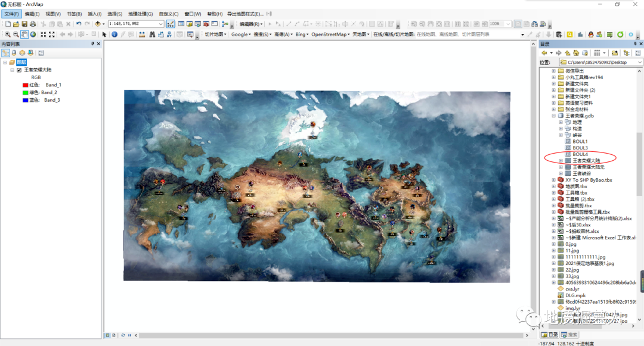Screen dimensions: 644x346
Task: Click the Add Data button
Action: (x=98, y=24)
